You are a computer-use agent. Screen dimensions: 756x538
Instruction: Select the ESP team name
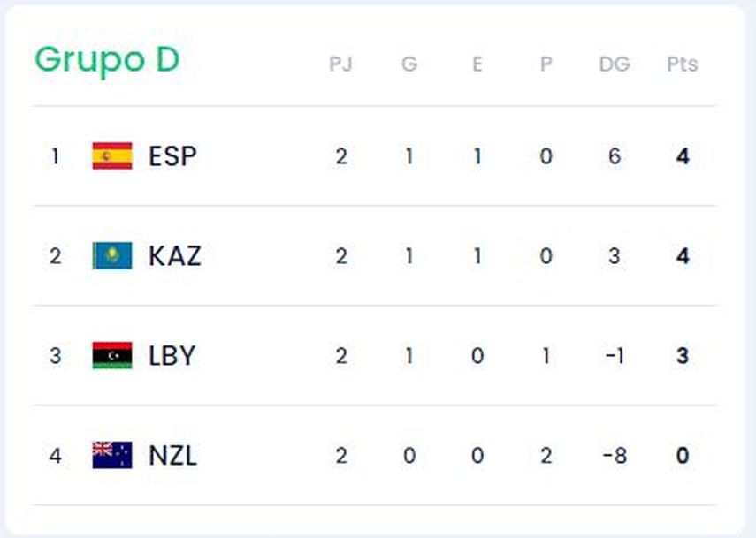172,156
